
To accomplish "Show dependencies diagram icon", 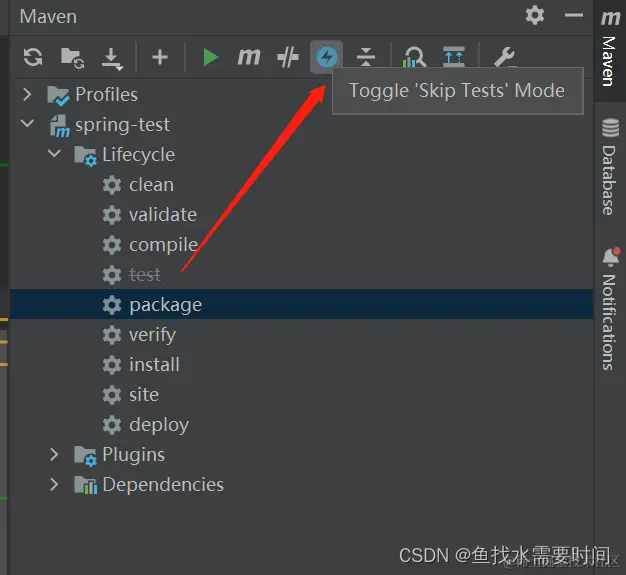I will [454, 57].
